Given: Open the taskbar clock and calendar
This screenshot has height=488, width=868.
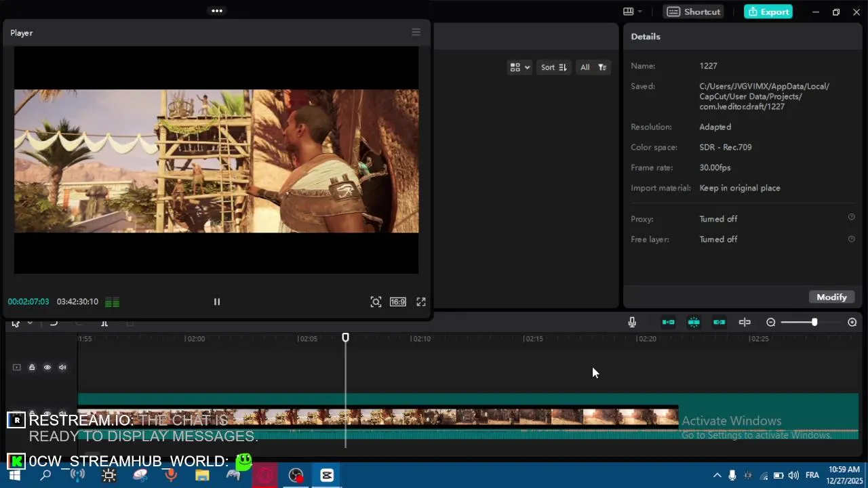Looking at the screenshot, I should 843,475.
